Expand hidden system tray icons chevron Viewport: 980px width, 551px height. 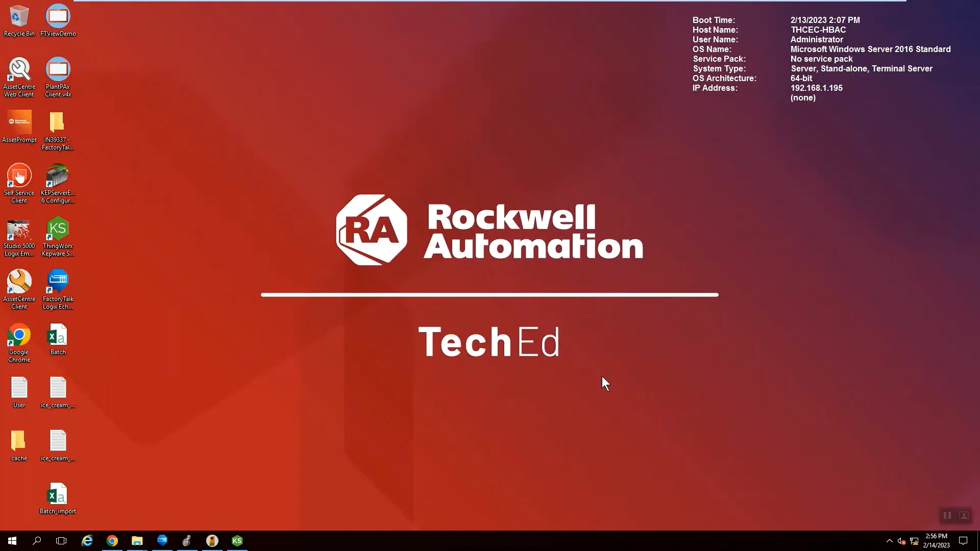coord(889,541)
